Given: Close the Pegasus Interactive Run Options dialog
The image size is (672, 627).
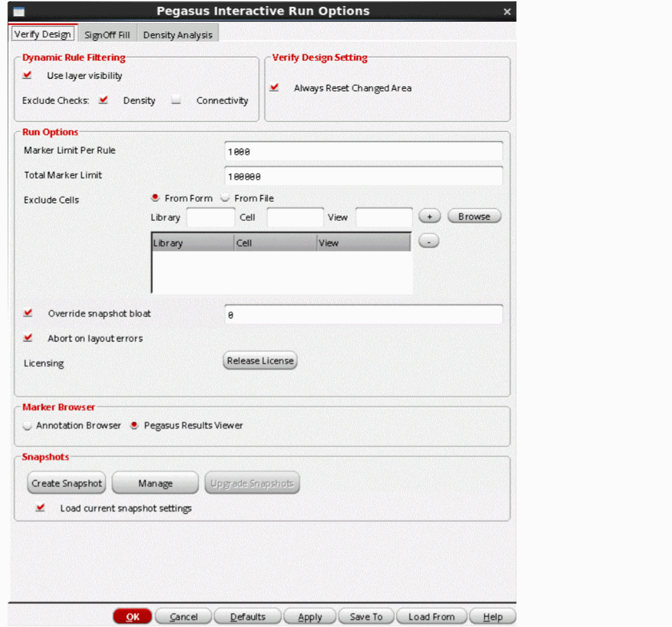Looking at the screenshot, I should pyautogui.click(x=507, y=11).
